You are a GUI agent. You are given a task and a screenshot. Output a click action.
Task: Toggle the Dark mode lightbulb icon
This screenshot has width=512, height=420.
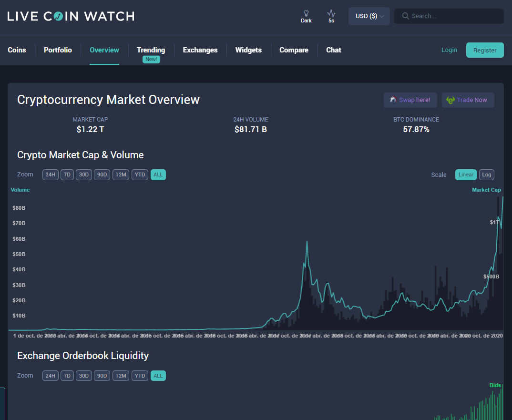coord(306,13)
